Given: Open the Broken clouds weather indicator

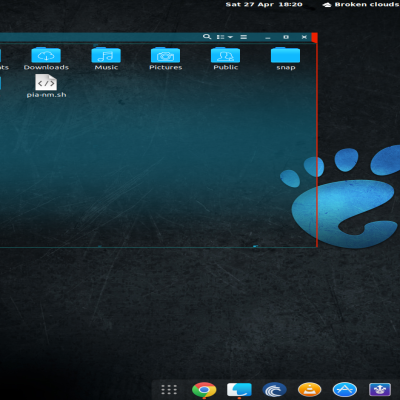Looking at the screenshot, I should click(361, 4).
